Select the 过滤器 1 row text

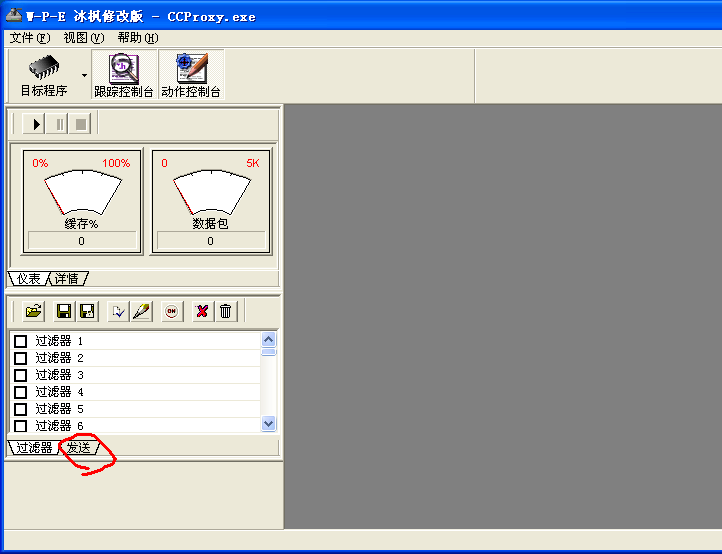(59, 341)
